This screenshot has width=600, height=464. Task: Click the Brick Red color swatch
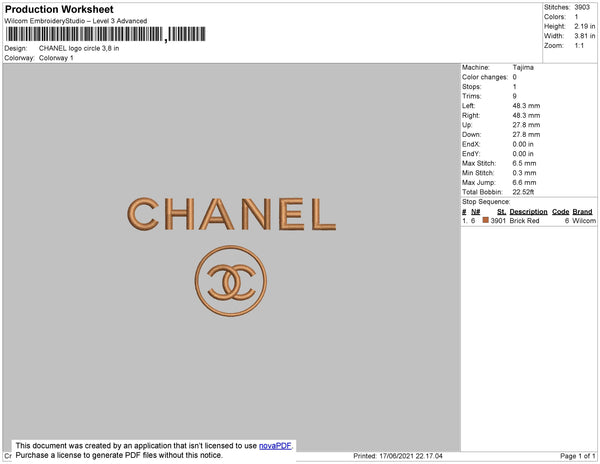(x=486, y=220)
